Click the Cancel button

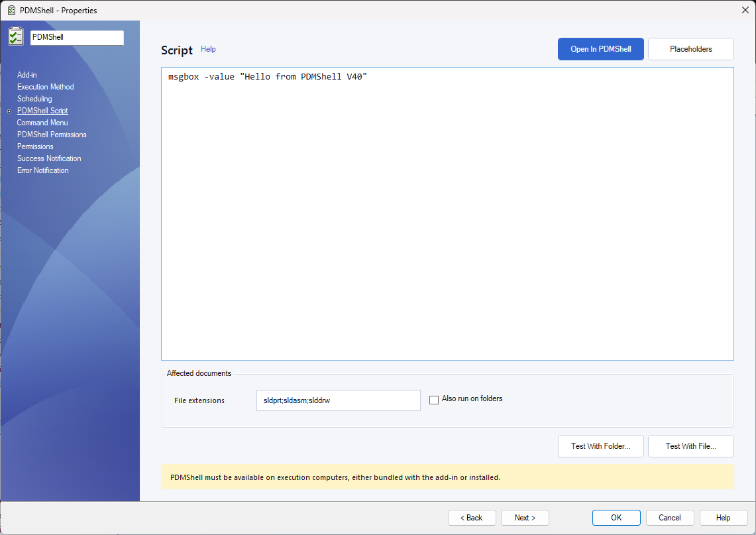[670, 518]
